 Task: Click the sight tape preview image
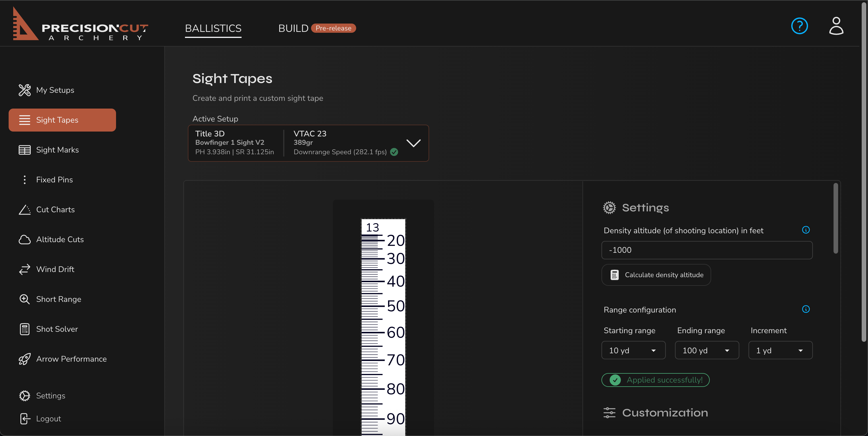click(x=383, y=327)
